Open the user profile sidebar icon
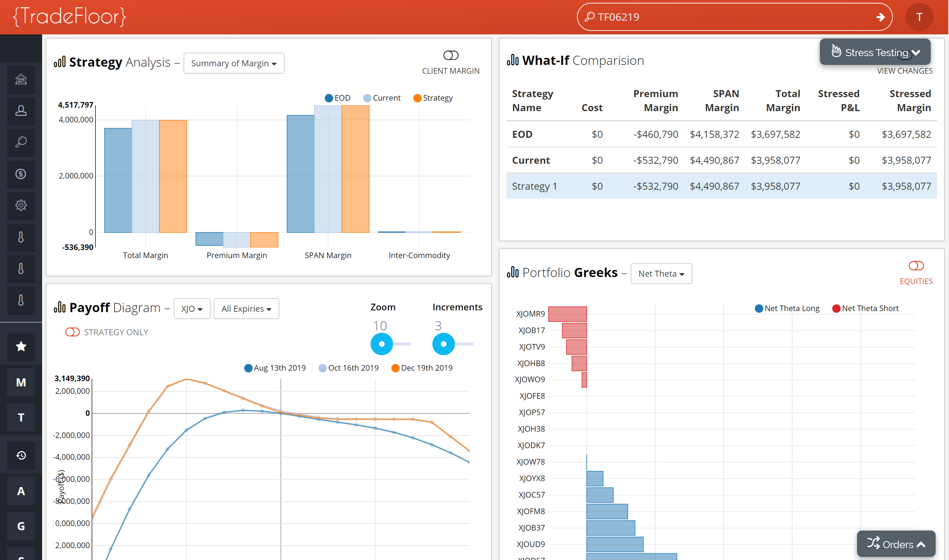Screen dimensions: 949x560 point(21,111)
